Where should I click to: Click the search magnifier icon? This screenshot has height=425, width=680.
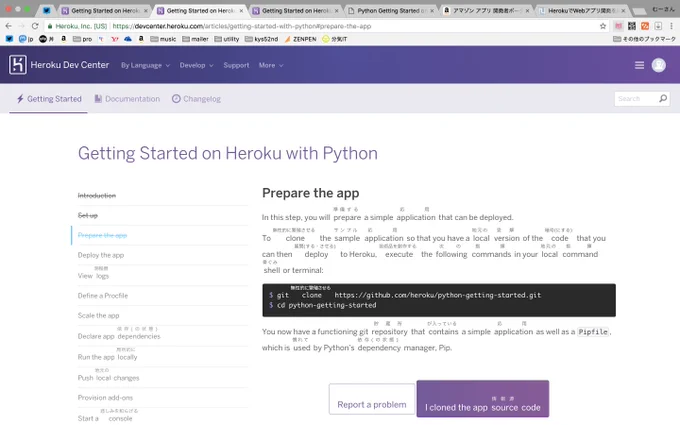(x=663, y=99)
